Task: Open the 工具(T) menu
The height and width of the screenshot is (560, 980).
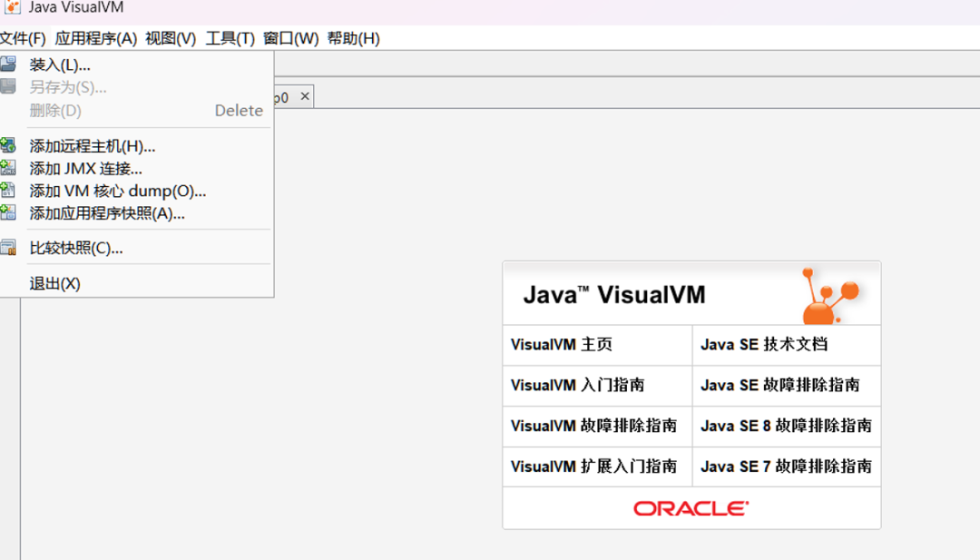Action: pyautogui.click(x=230, y=38)
